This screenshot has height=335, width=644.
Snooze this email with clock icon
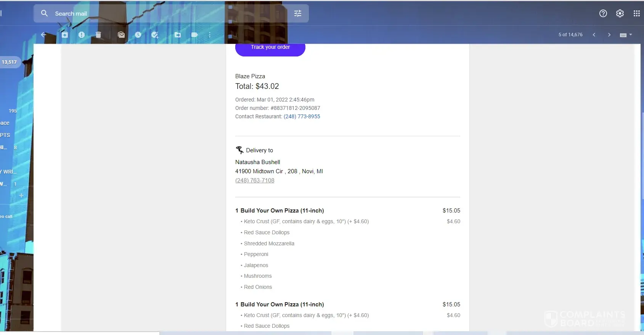(138, 35)
